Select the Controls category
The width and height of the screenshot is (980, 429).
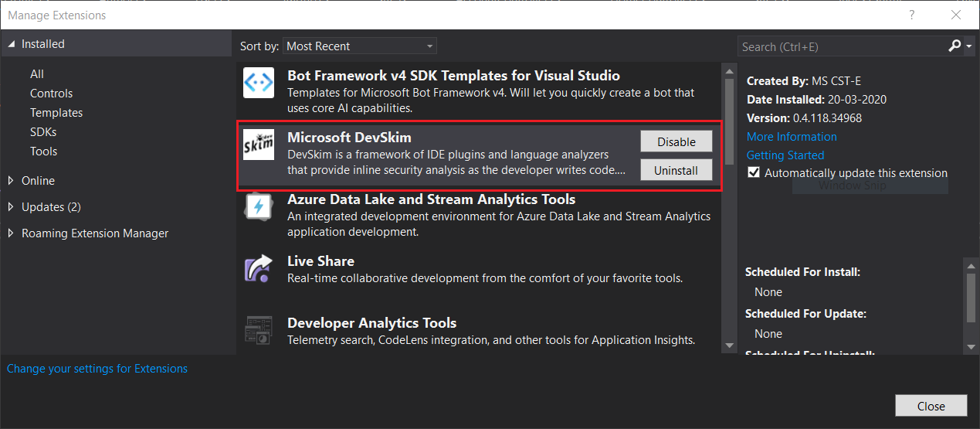click(51, 94)
